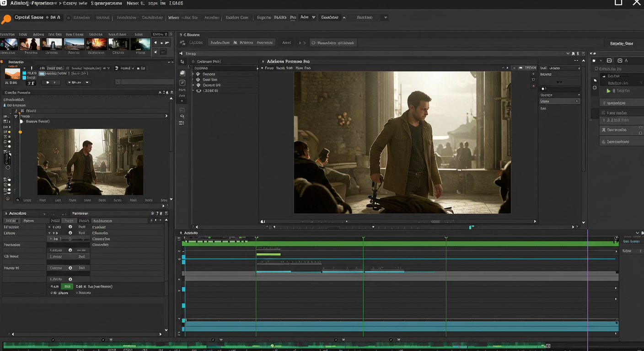Click the light green clip on the timeline
Image resolution: width=644 pixels, height=351 pixels.
click(x=268, y=254)
